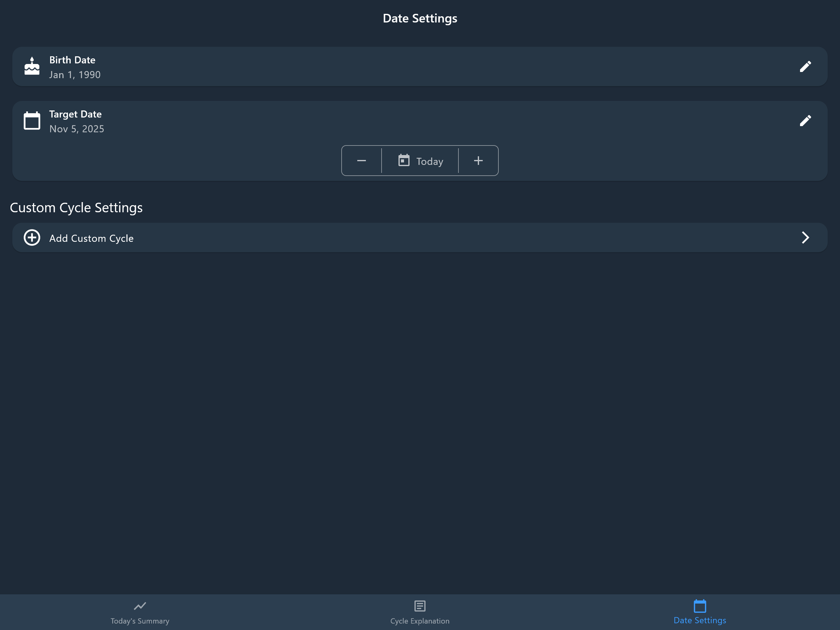Click the plus circle Add Custom Cycle icon
Viewport: 840px width, 630px height.
(32, 237)
